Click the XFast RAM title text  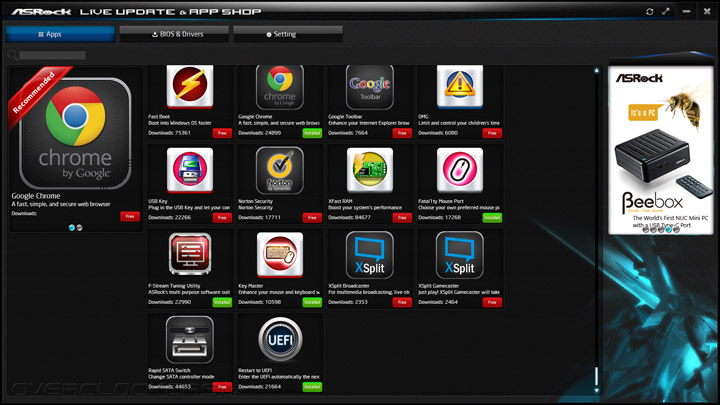click(x=340, y=201)
